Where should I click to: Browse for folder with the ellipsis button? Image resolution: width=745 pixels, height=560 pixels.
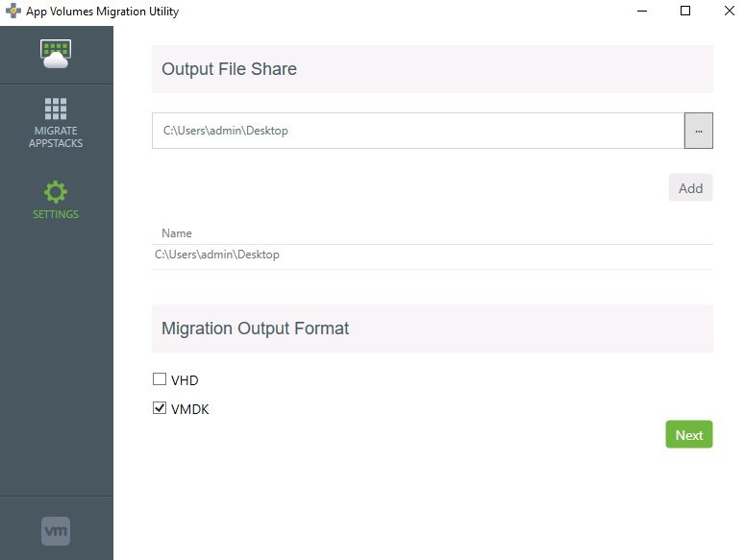(699, 131)
